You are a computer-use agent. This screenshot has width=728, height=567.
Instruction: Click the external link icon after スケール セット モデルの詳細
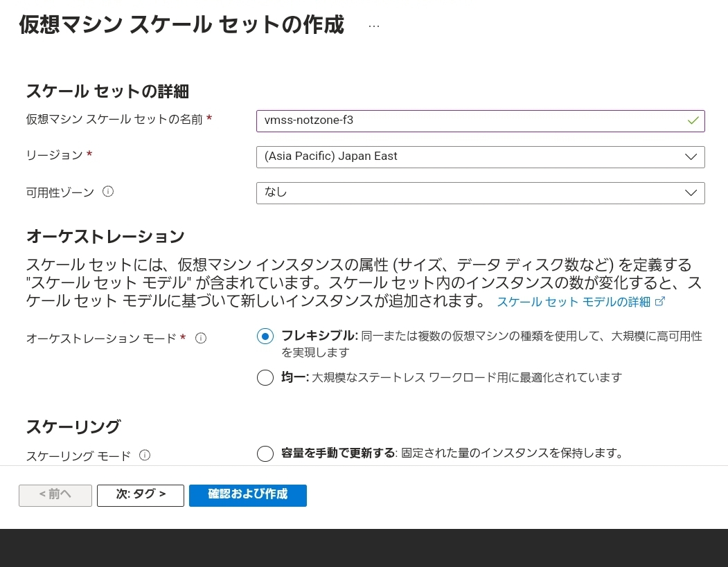pyautogui.click(x=660, y=301)
